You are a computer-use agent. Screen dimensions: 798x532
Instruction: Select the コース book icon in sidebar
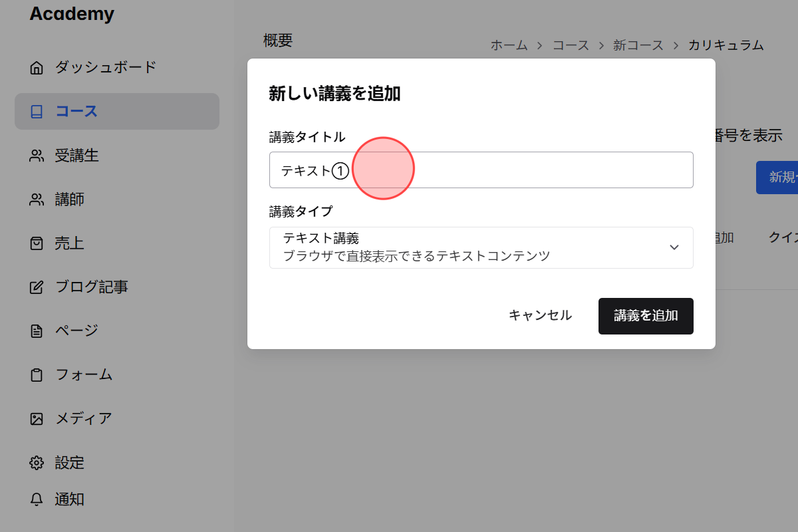[x=37, y=111]
